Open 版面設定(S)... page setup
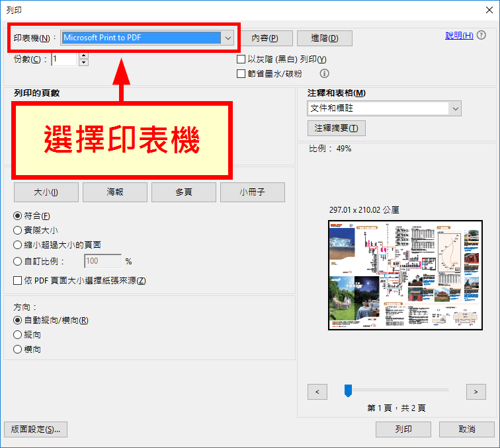The width and height of the screenshot is (500, 448). 36,429
